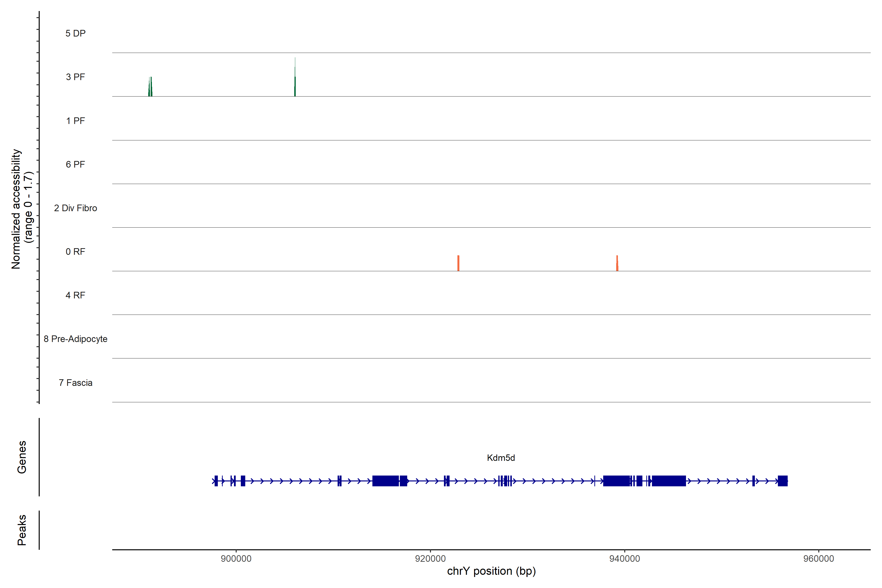This screenshot has height=588, width=882.
Task: Select the 3 PF track label
Action: pyautogui.click(x=75, y=77)
